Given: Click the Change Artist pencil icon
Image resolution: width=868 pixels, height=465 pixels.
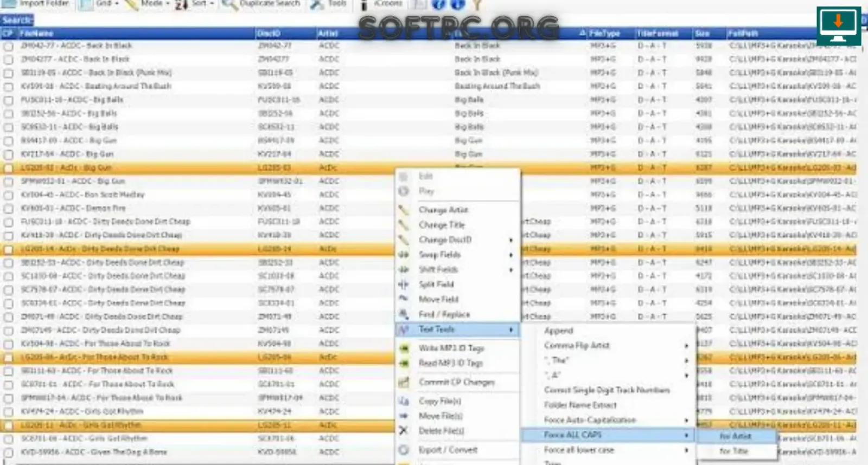Looking at the screenshot, I should (404, 210).
